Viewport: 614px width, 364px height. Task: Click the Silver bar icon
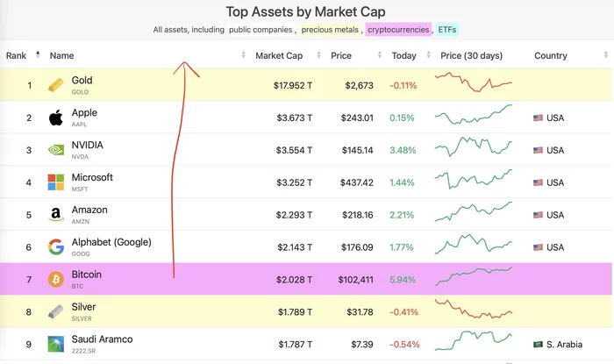[56, 312]
